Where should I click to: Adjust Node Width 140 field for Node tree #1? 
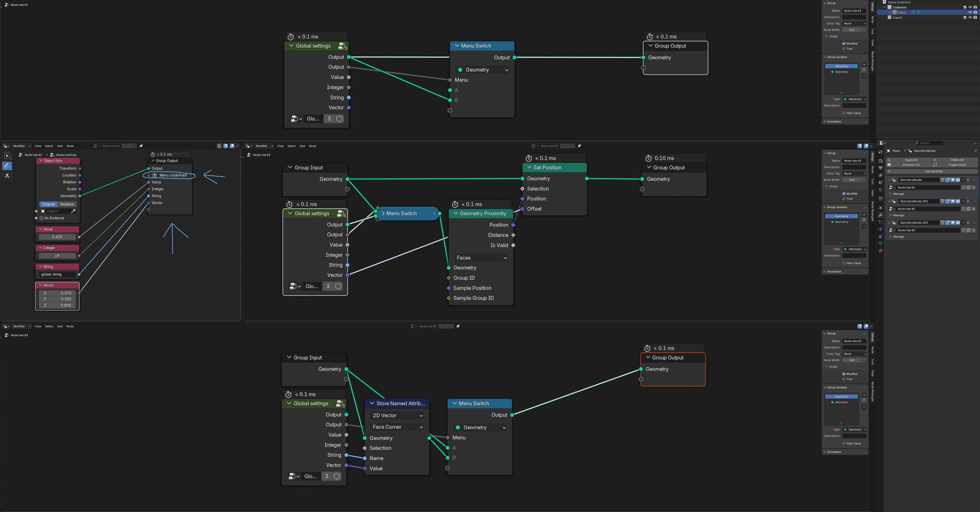click(x=852, y=30)
